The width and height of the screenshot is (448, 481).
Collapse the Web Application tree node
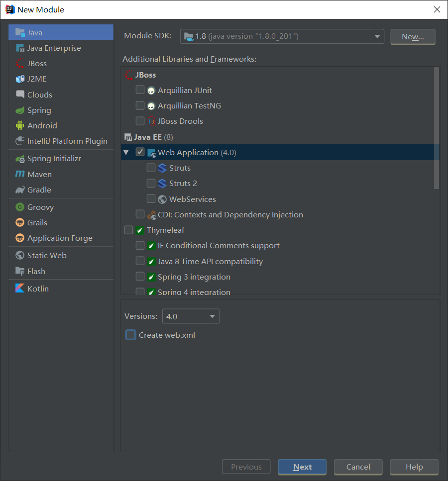(126, 152)
